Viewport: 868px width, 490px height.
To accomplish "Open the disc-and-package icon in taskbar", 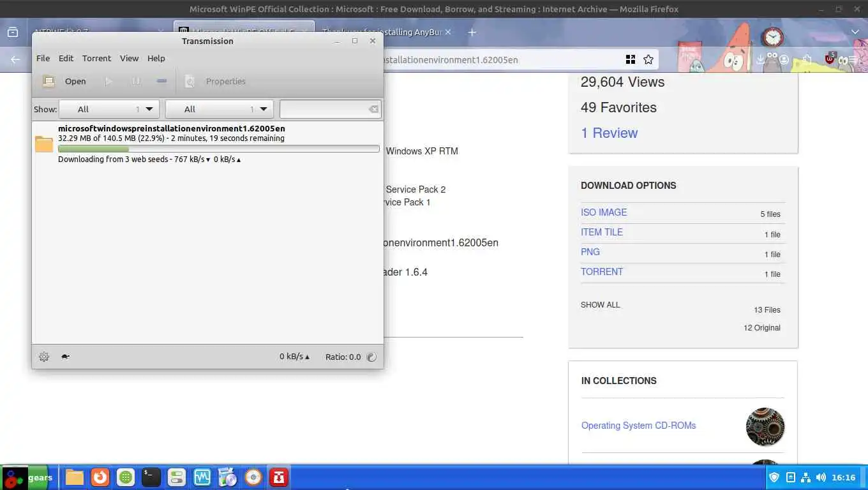I will (x=228, y=477).
